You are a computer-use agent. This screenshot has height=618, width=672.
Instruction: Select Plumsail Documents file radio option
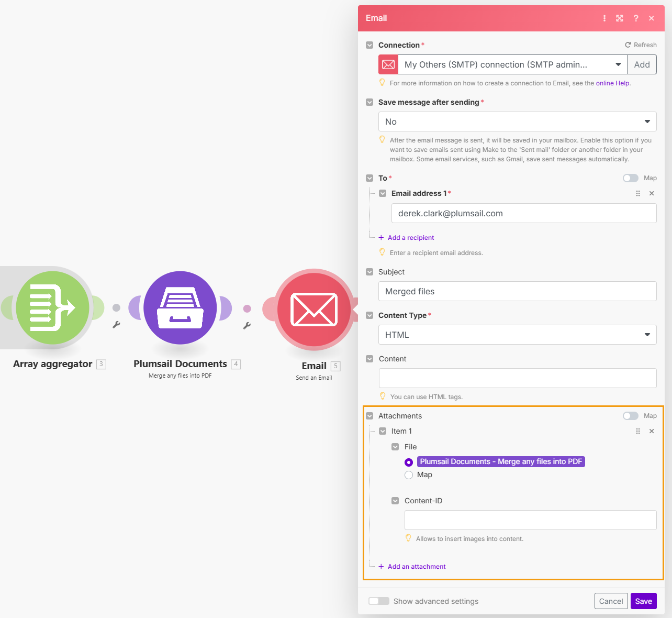(x=409, y=462)
